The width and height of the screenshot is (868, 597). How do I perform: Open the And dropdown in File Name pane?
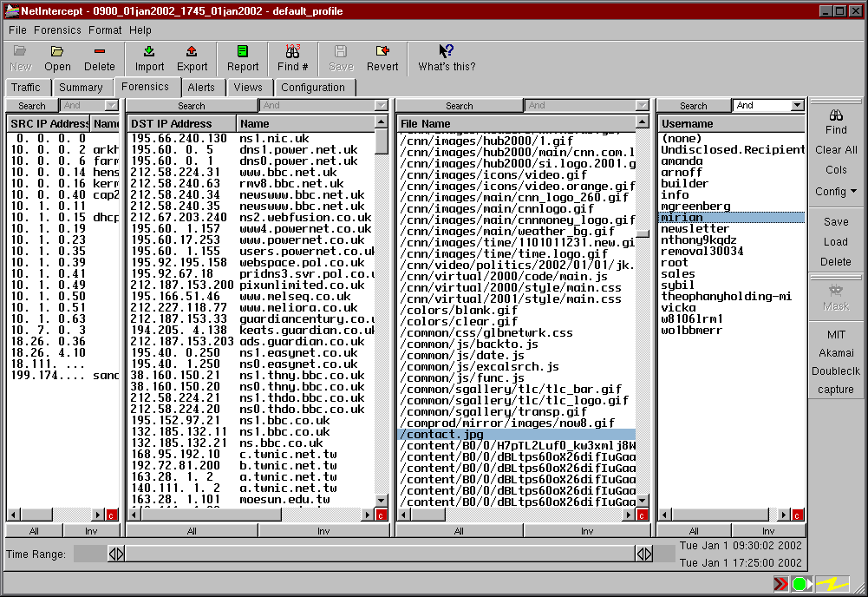pyautogui.click(x=586, y=105)
